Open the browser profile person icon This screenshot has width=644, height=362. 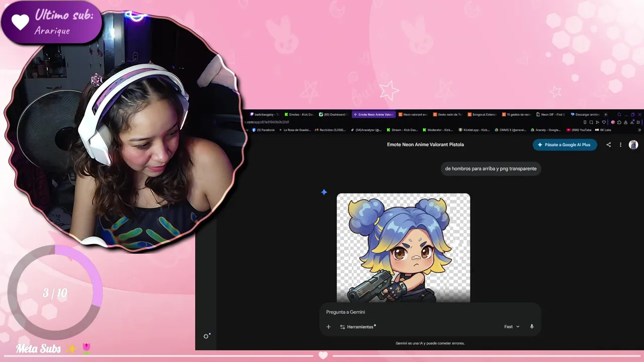coord(625,122)
